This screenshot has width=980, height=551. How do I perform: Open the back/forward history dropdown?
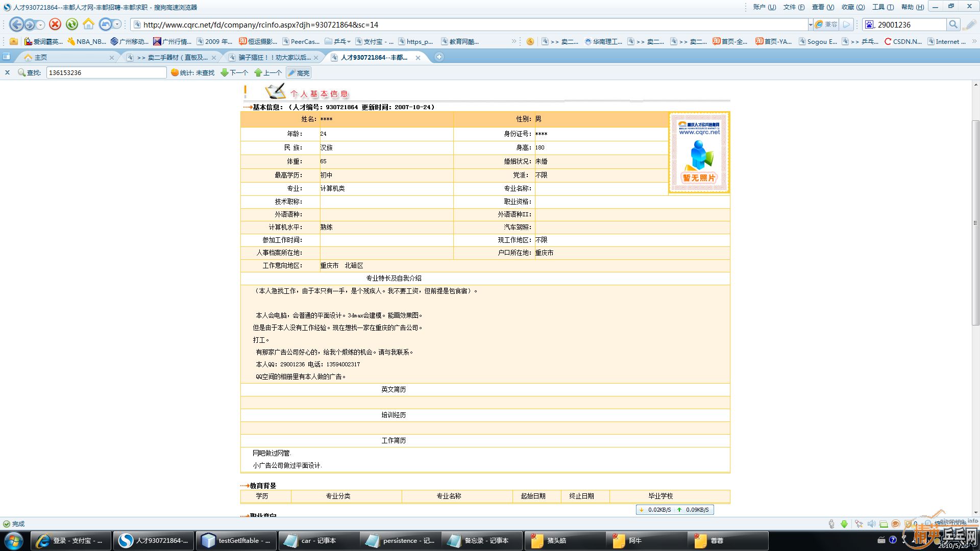click(40, 24)
